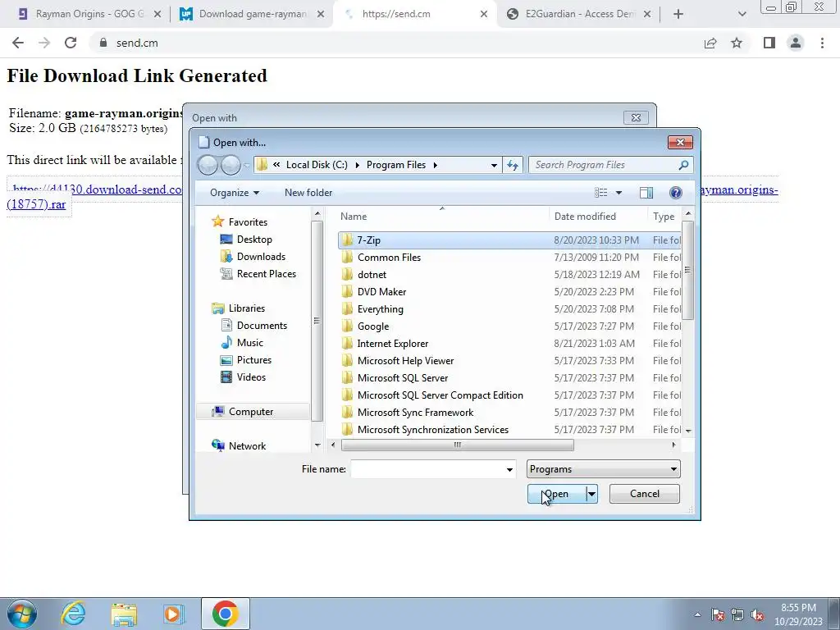The image size is (840, 630).
Task: Toggle the preview pane icon
Action: [x=646, y=192]
